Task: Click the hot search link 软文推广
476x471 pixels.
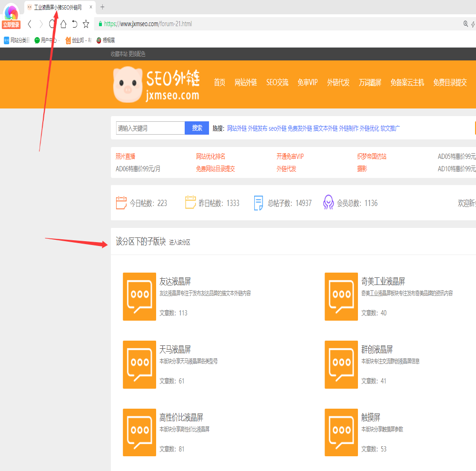Action: (x=390, y=128)
